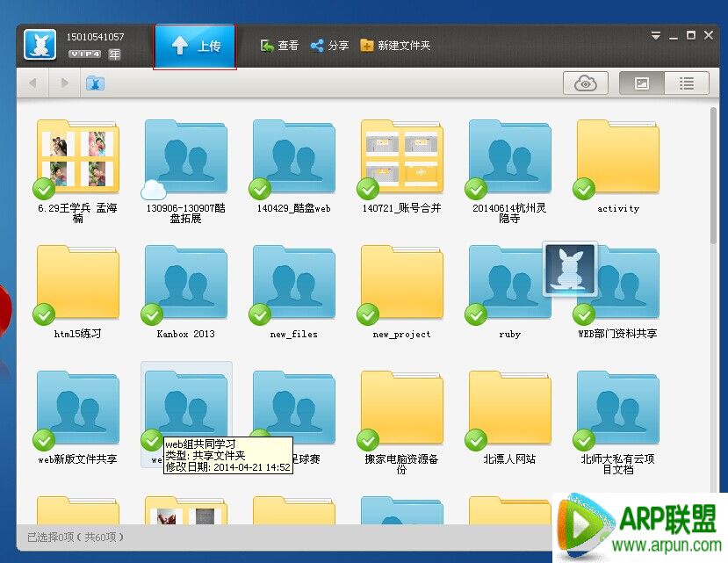
Task: Click the back navigation arrow
Action: 33,83
